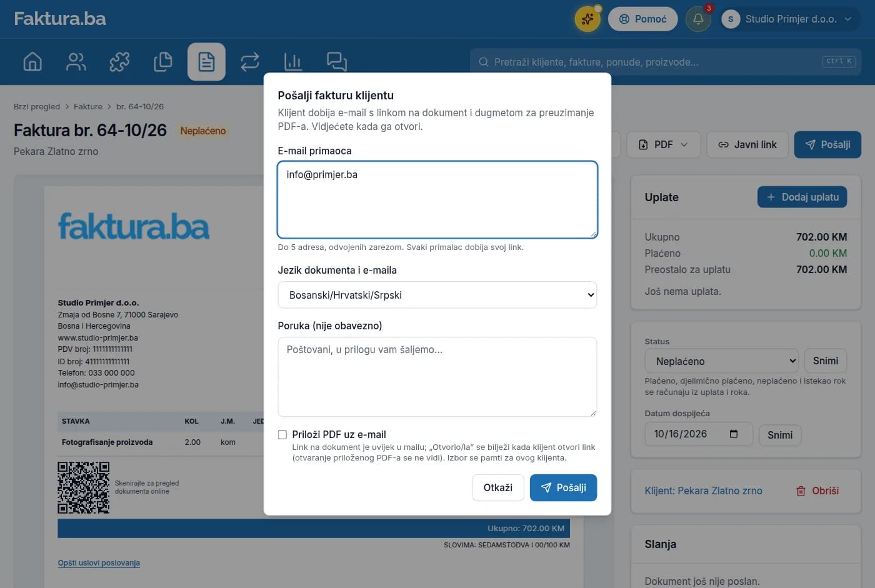Click the Pomoć help button
The width and height of the screenshot is (875, 588).
tap(643, 19)
